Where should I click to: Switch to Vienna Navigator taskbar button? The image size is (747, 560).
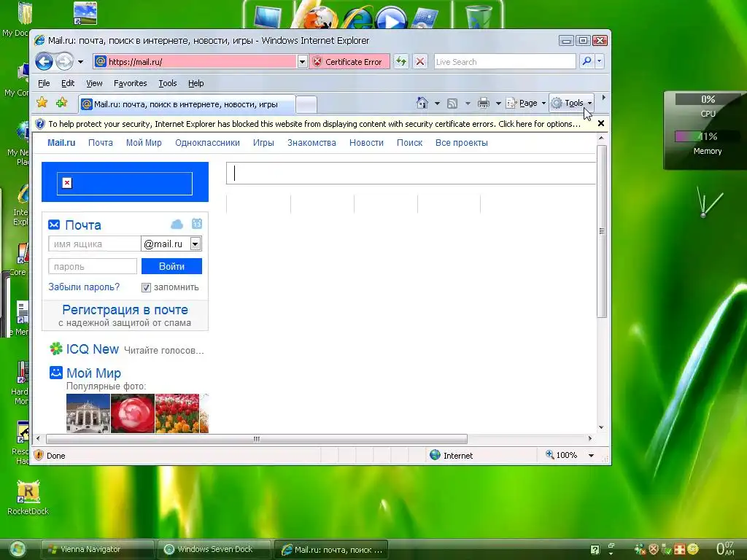tap(97, 549)
